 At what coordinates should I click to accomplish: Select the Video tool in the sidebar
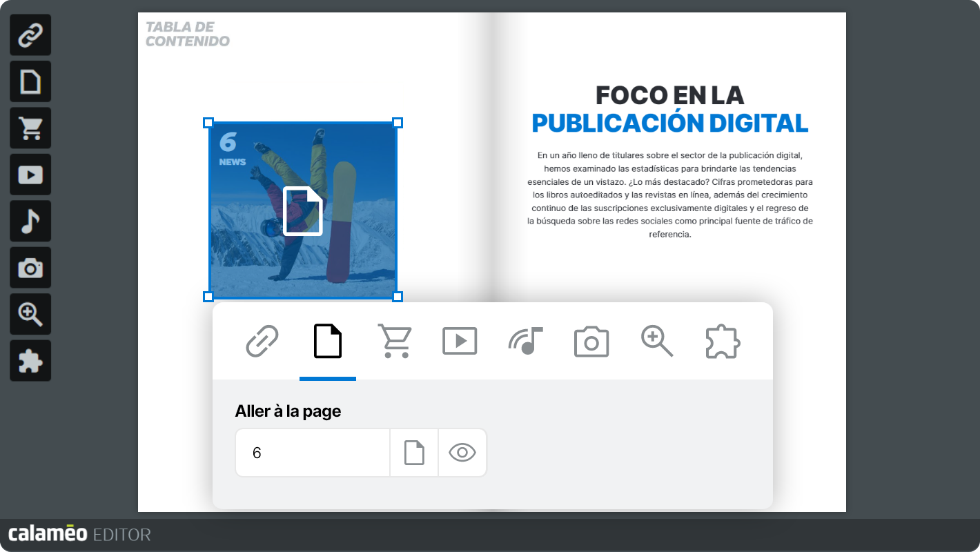pyautogui.click(x=30, y=174)
